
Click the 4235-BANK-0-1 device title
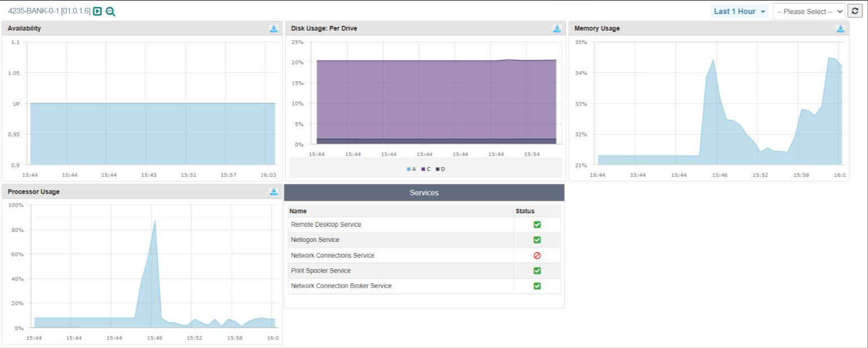(x=49, y=11)
